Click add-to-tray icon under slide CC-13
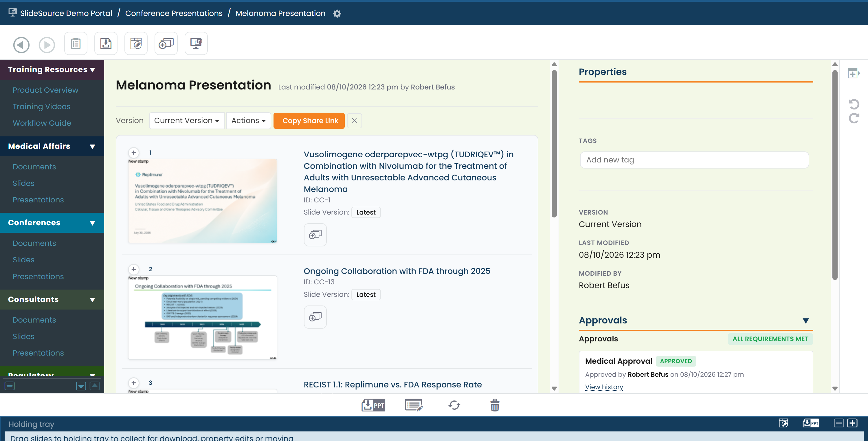 point(315,317)
